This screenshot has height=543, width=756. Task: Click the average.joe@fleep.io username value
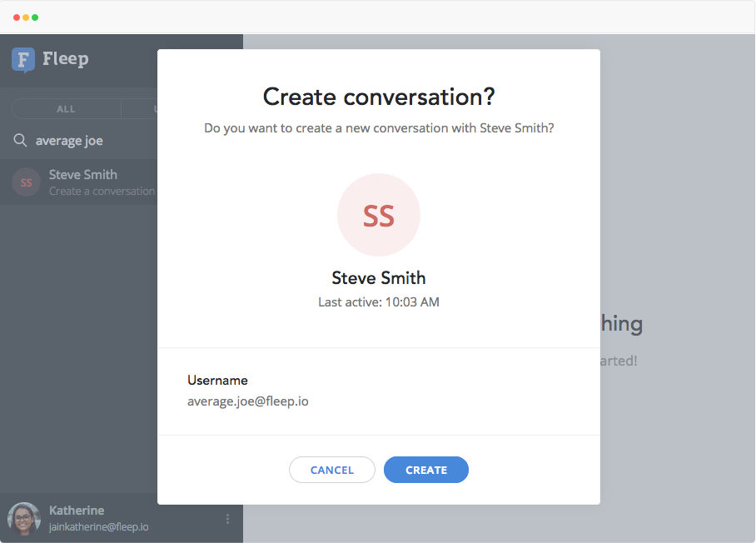tap(248, 401)
